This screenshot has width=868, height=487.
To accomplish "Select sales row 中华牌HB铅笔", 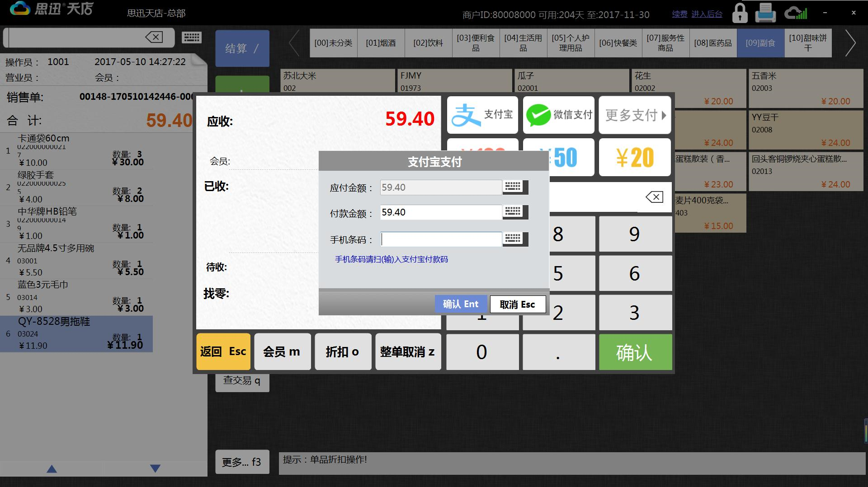I will click(x=76, y=224).
